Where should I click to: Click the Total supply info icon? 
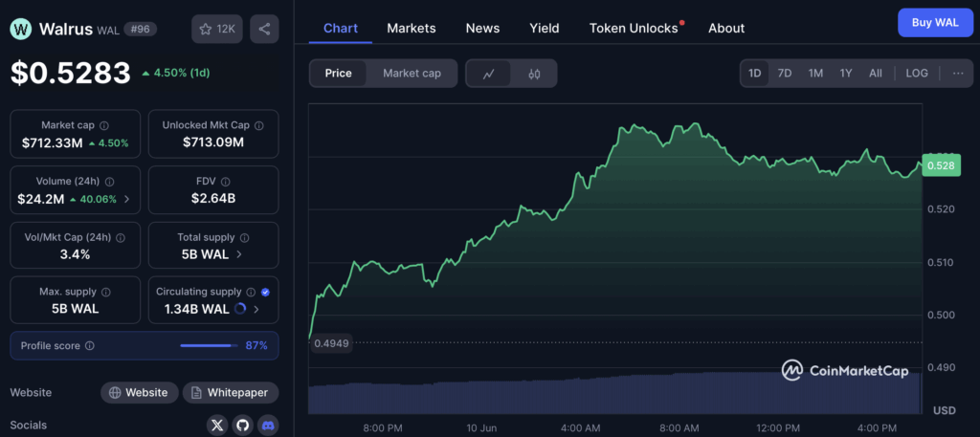(244, 238)
